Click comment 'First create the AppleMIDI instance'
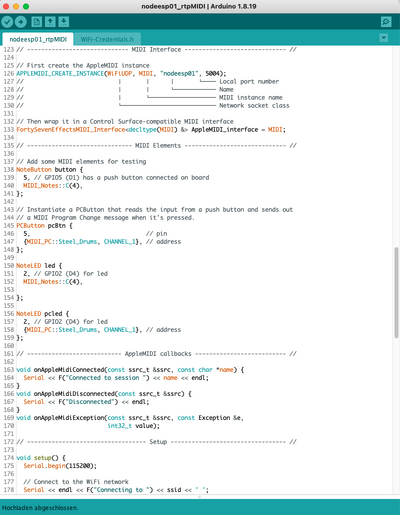Image resolution: width=400 pixels, height=515 pixels. (x=83, y=65)
